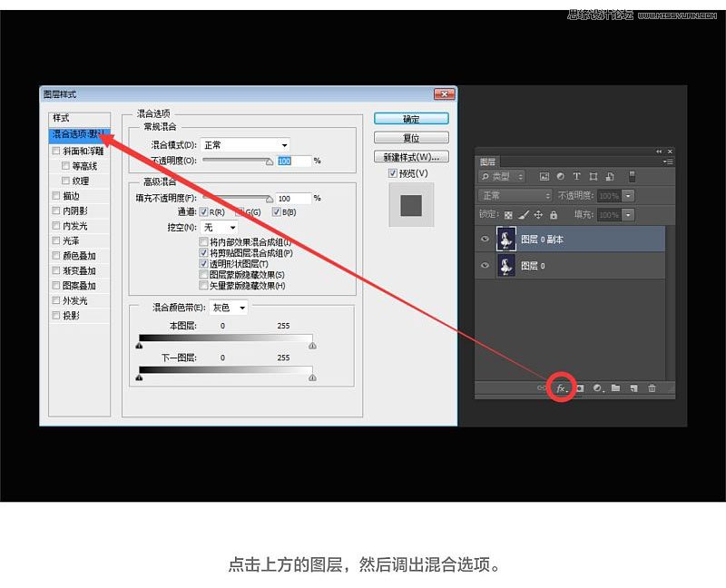
Task: Collapse the Layers panel double-arrow icon
Action: coord(659,152)
